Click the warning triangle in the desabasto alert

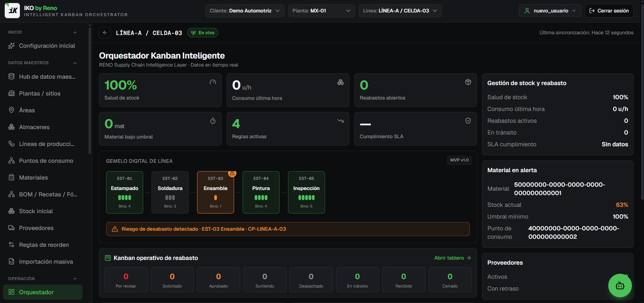pos(115,229)
